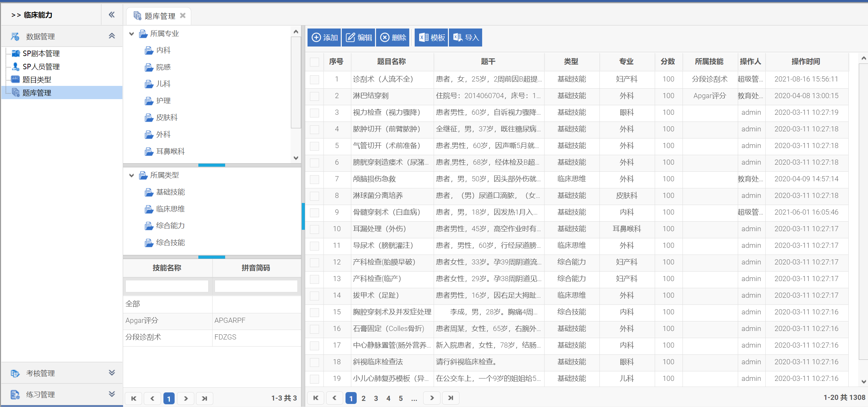Select the 分段诊刮术 skill row
The width and height of the screenshot is (868, 407).
point(212,337)
